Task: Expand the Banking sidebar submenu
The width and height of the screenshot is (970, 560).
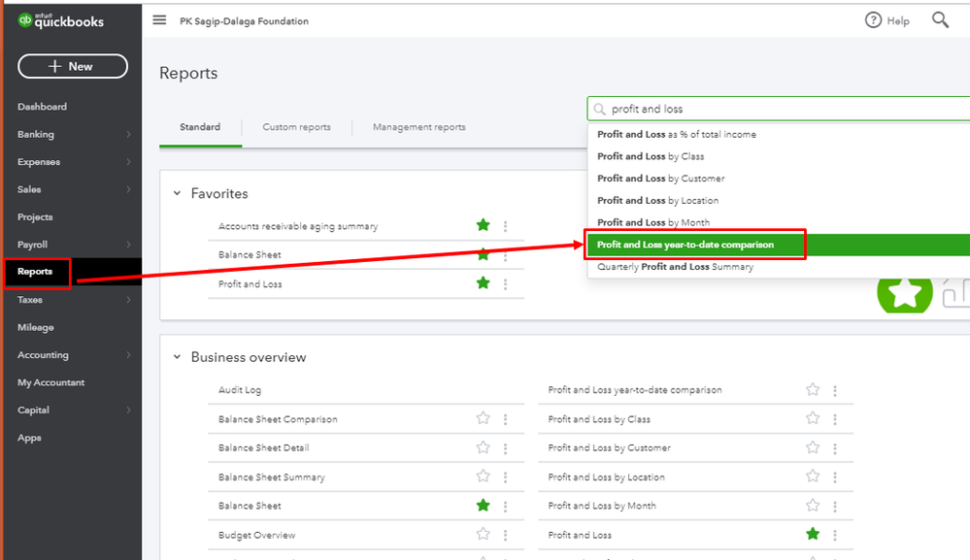Action: tap(128, 135)
